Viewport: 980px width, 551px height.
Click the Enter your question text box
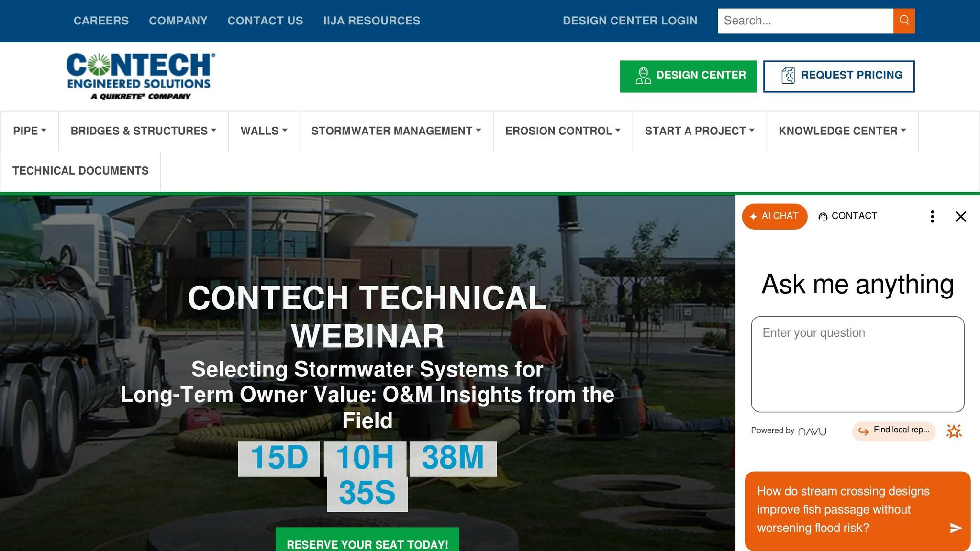pyautogui.click(x=857, y=364)
